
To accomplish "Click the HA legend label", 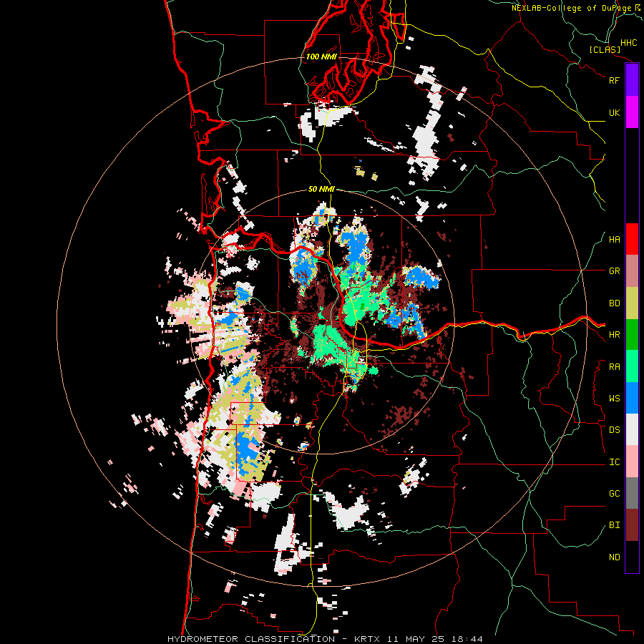I will (614, 240).
